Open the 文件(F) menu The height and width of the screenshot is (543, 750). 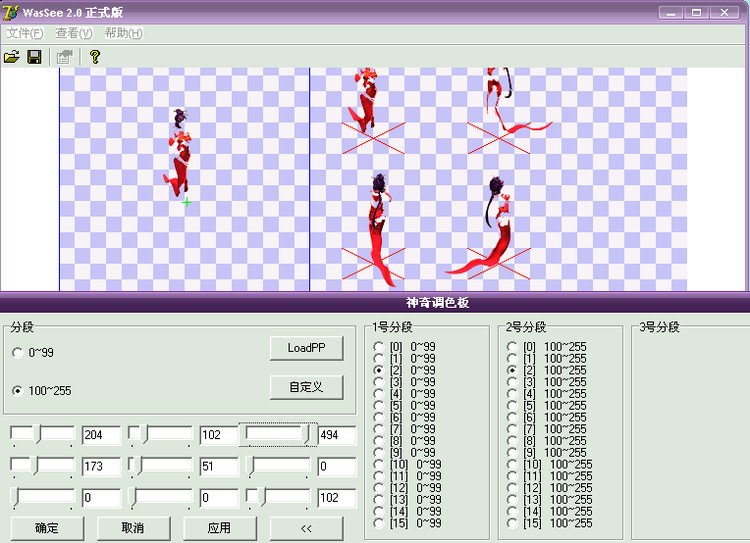coord(25,33)
